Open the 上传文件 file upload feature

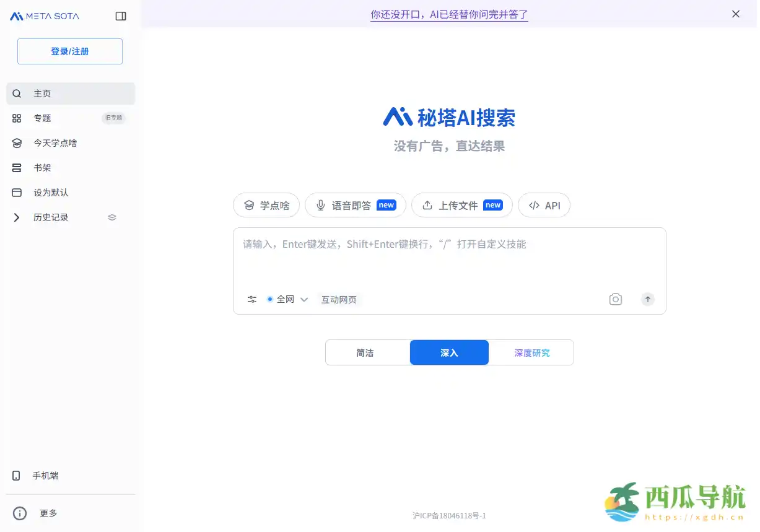[461, 205]
